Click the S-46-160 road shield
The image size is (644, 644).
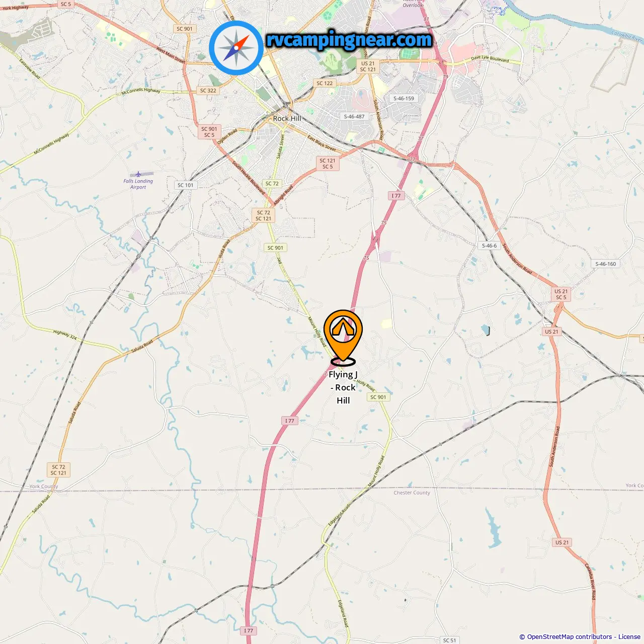(x=606, y=264)
